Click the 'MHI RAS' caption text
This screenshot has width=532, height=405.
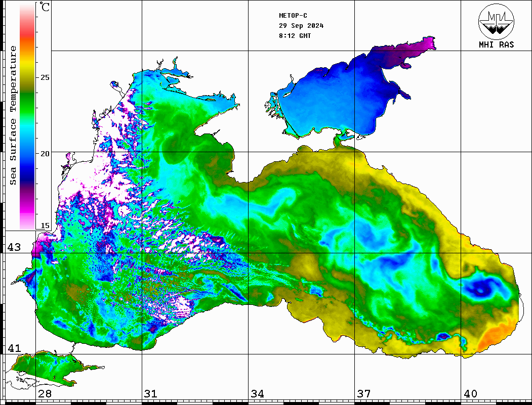(497, 44)
